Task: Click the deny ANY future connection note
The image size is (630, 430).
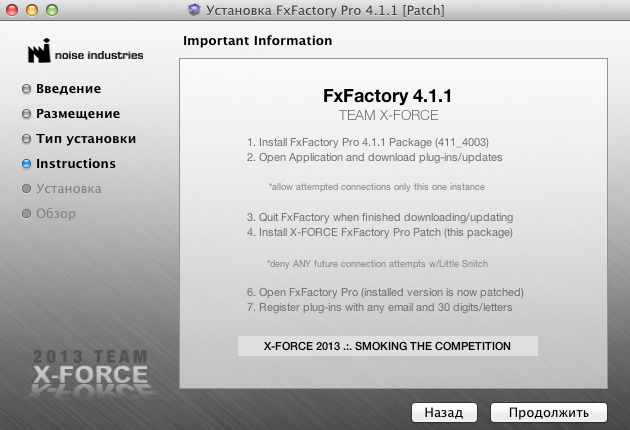Action: (377, 264)
